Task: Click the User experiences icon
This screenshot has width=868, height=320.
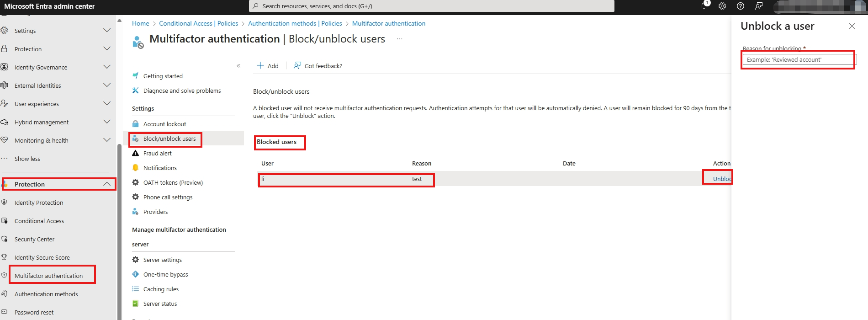Action: [x=4, y=103]
